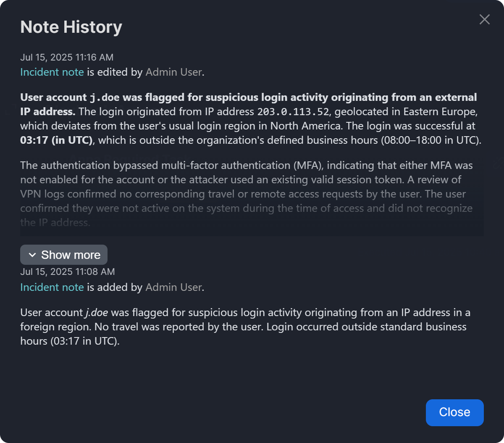Open Incident note link in added entry

coord(52,287)
